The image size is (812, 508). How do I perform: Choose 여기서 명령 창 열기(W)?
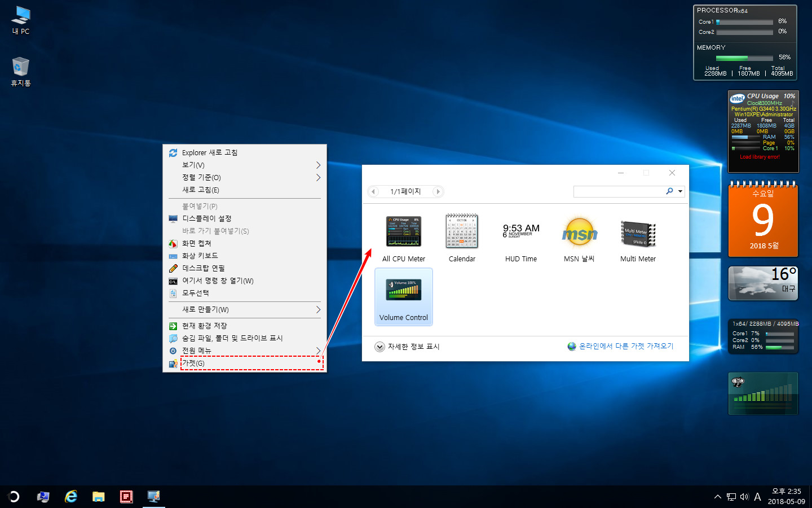[245, 281]
